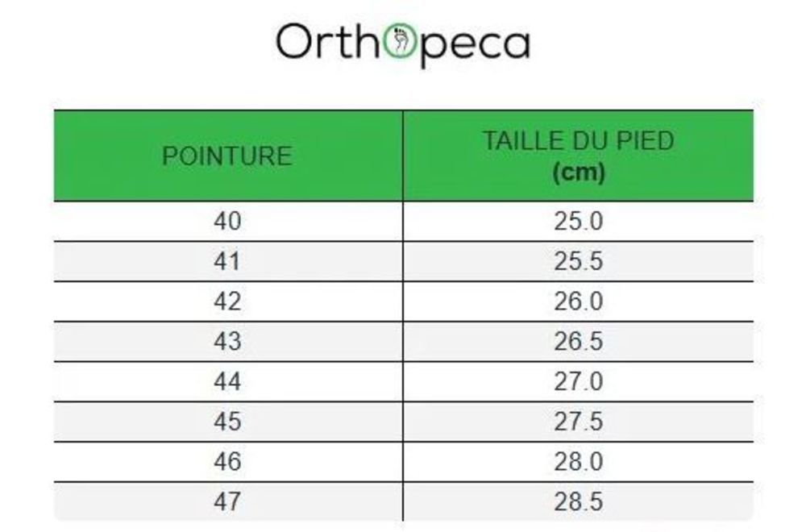Click shoe size 42 cell
806x532 pixels.
click(x=228, y=301)
